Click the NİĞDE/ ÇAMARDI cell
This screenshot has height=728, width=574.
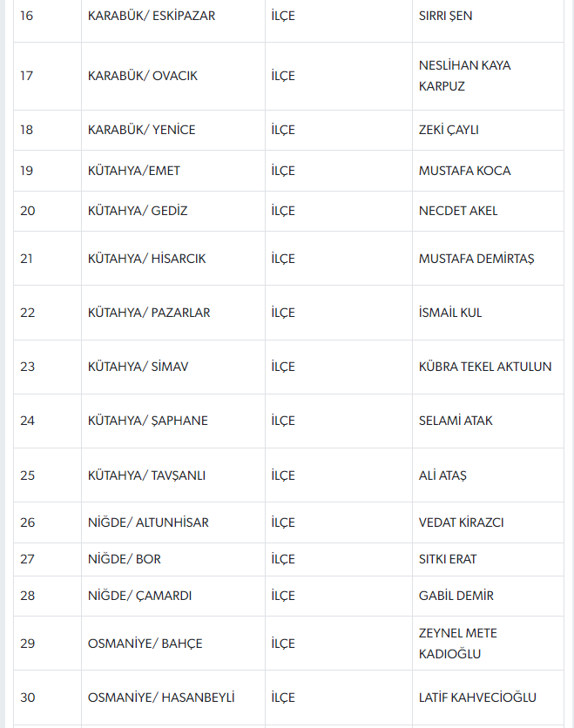click(x=172, y=596)
